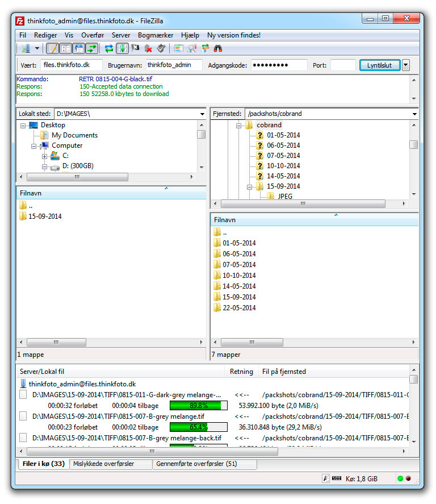Toggle the local directory tree icon
436x504 pixels.
(x=65, y=48)
